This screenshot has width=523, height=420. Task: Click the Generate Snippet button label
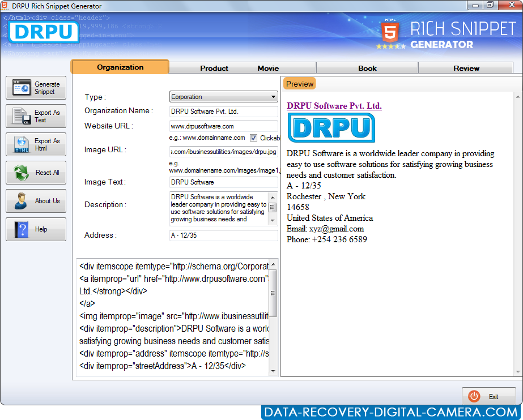(47, 88)
